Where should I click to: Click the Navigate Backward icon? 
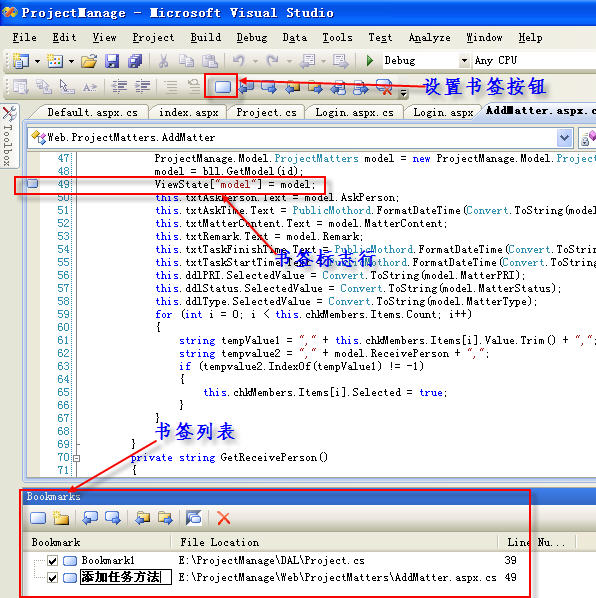308,61
